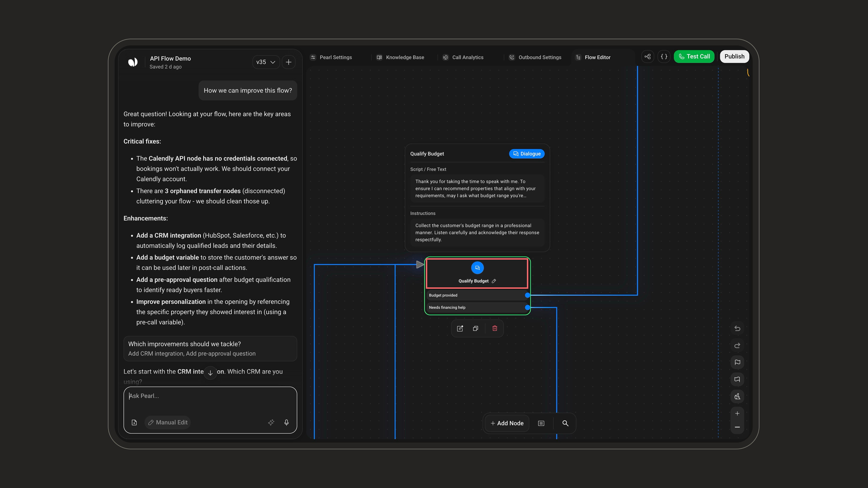This screenshot has height=488, width=868.
Task: Click the 'Enhancements:' heading in chat
Action: tap(146, 218)
